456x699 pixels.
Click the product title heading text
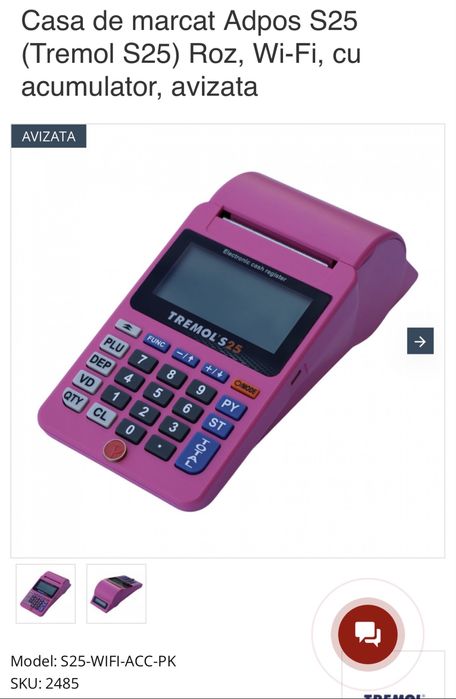tap(191, 53)
